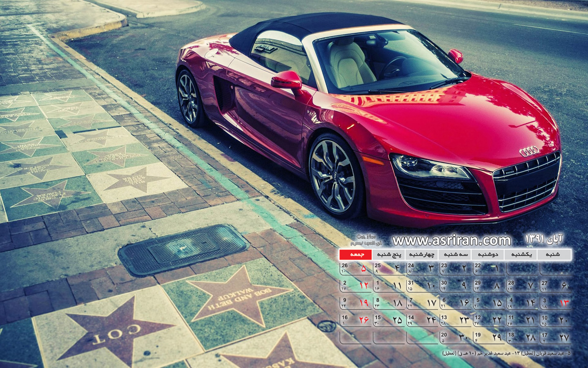Click the آبان ۱۳۹۱ month title
The width and height of the screenshot is (588, 368).
544,238
